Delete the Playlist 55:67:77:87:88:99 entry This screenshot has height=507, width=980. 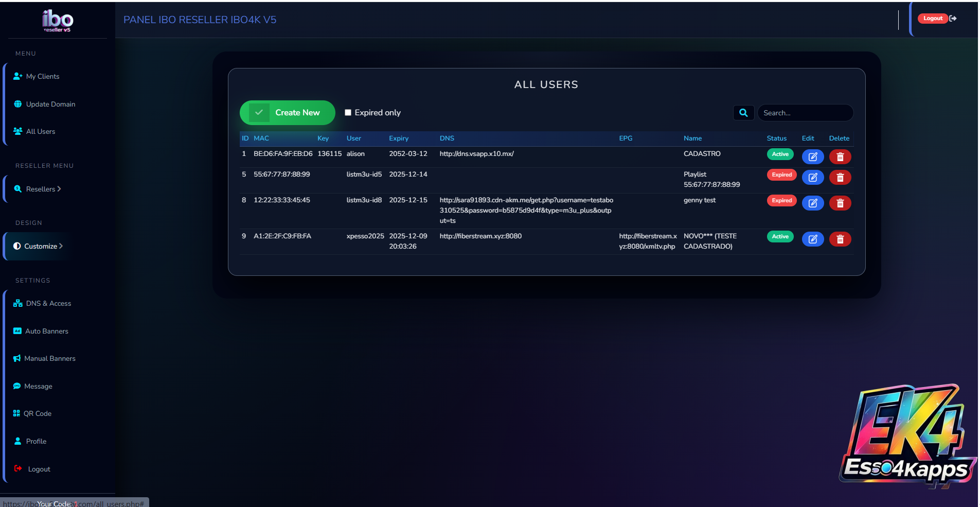click(840, 178)
